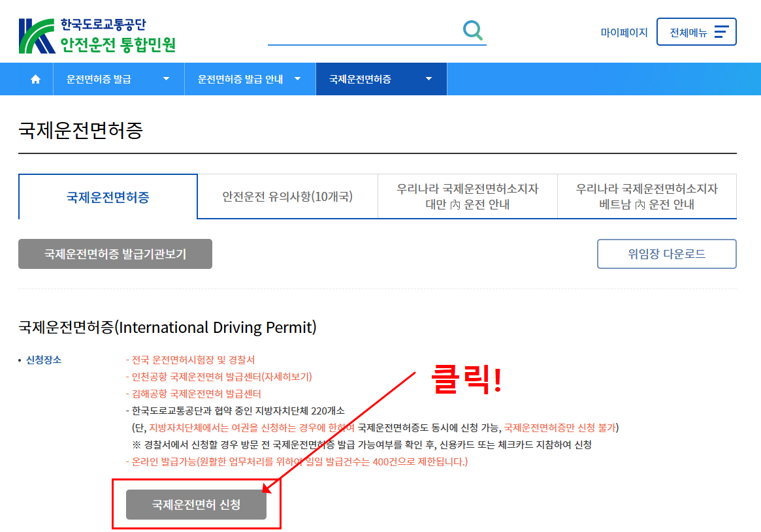This screenshot has width=761, height=532.
Task: Open 운전면허증 발급 navigation menu
Action: coord(118,79)
